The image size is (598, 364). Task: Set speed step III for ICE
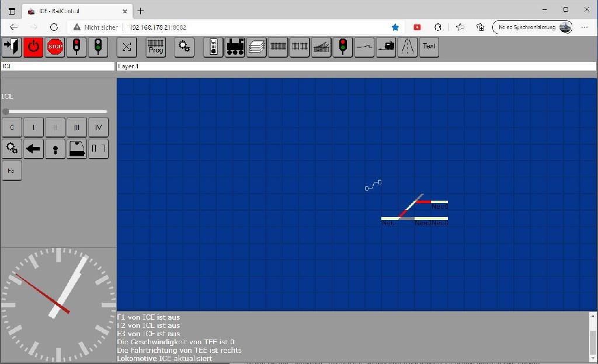pyautogui.click(x=77, y=127)
